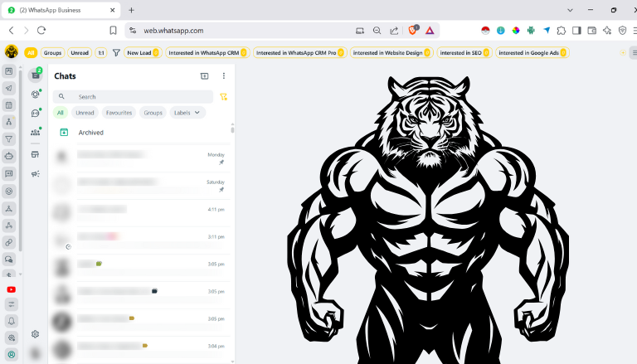Open Interested in WhatsApp CRM Pro tab
Viewport: 637px width, 364px height.
coord(300,53)
